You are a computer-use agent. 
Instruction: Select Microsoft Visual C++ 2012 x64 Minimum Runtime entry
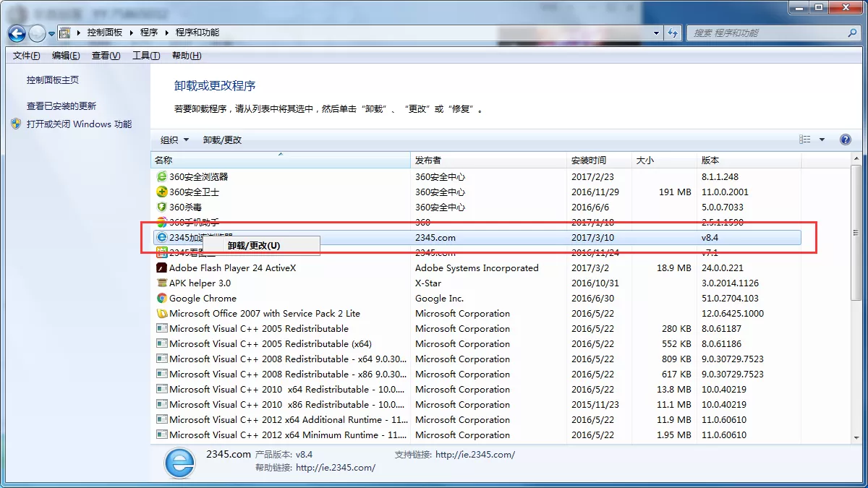click(288, 435)
